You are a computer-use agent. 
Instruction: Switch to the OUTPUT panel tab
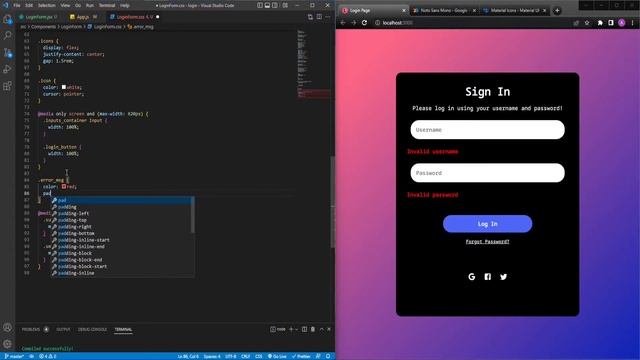63,329
